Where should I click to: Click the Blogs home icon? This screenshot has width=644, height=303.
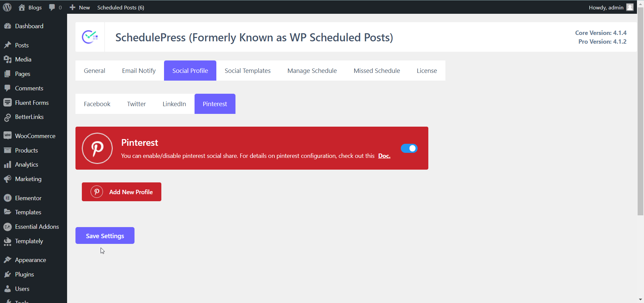pyautogui.click(x=22, y=7)
